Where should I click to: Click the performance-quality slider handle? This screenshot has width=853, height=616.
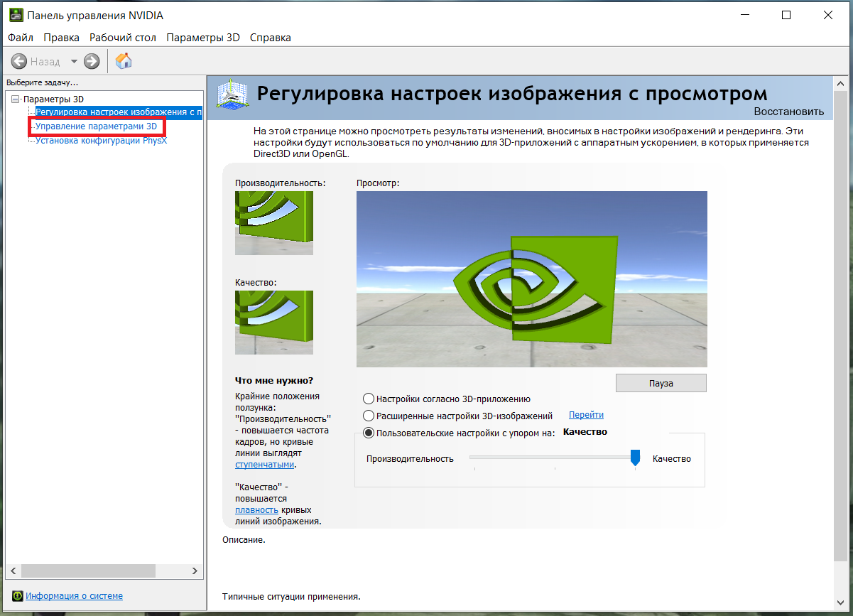click(636, 458)
